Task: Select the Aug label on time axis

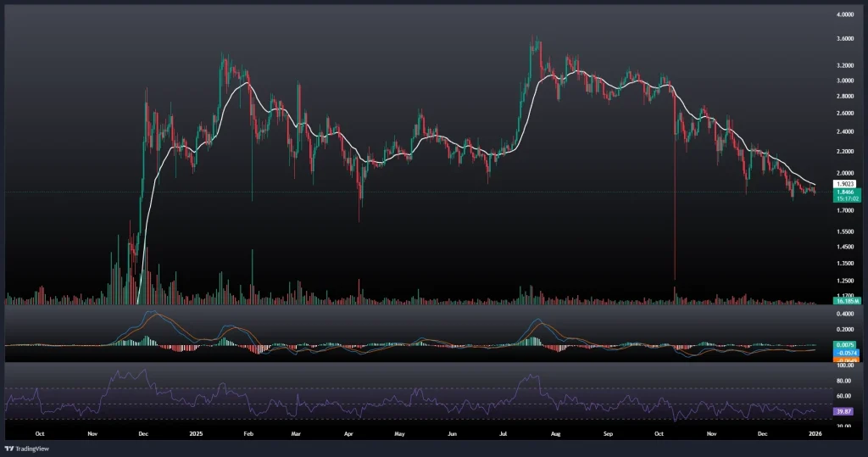Action: click(x=556, y=433)
